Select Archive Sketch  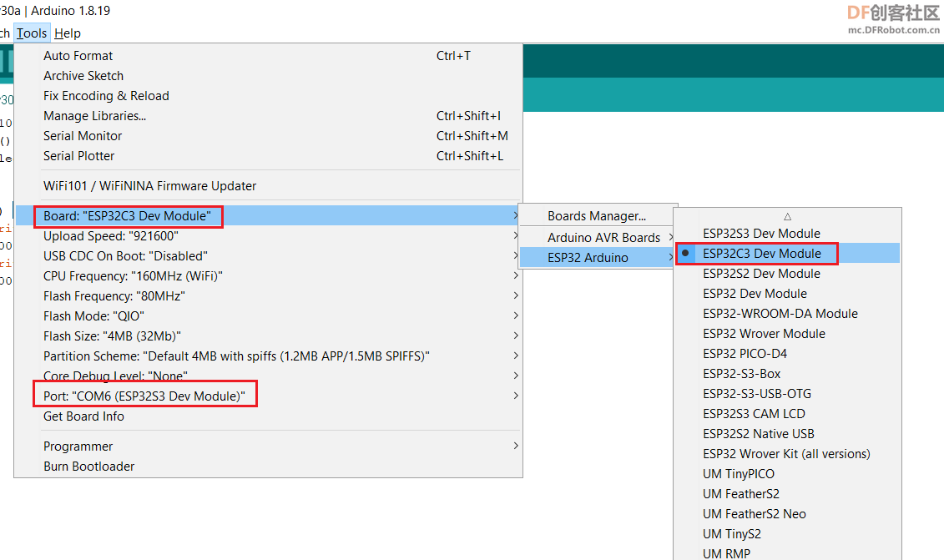tap(269, 76)
